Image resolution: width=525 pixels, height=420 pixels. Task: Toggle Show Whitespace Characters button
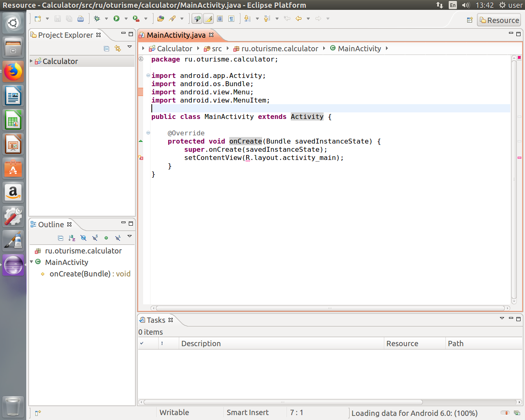pyautogui.click(x=231, y=18)
